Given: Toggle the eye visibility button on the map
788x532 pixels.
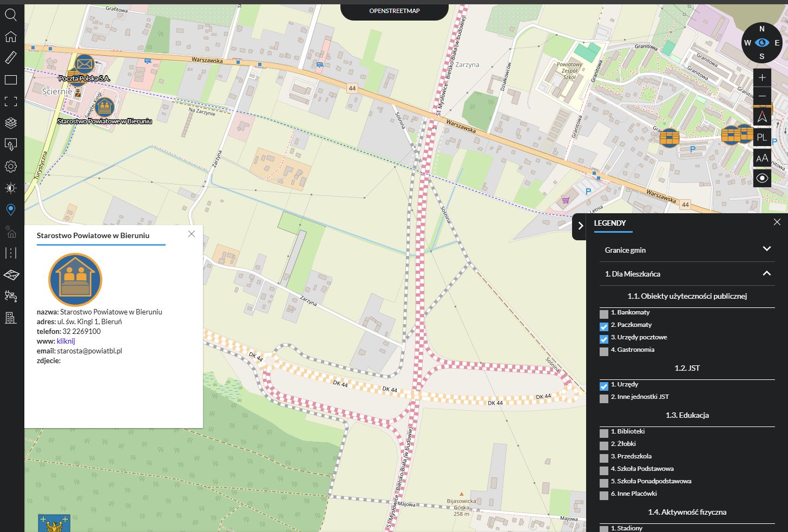Looking at the screenshot, I should [762, 178].
